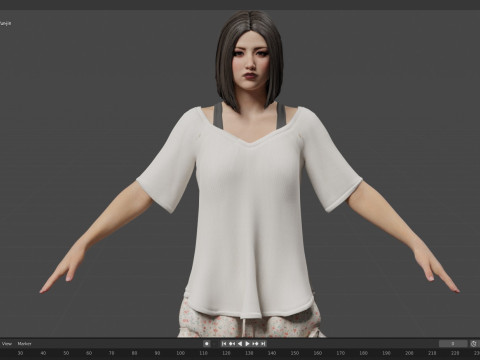The height and width of the screenshot is (360, 480).
Task: Open the View menu in the timeline
Action: click(6, 344)
